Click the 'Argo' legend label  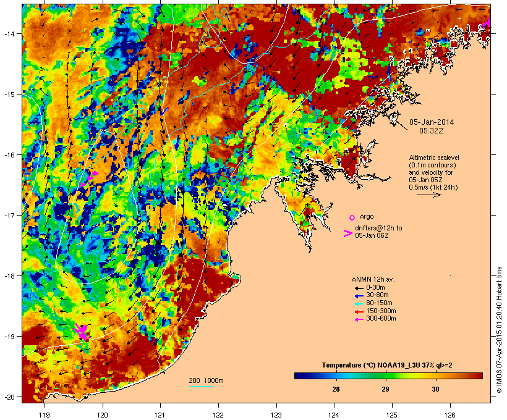point(367,216)
